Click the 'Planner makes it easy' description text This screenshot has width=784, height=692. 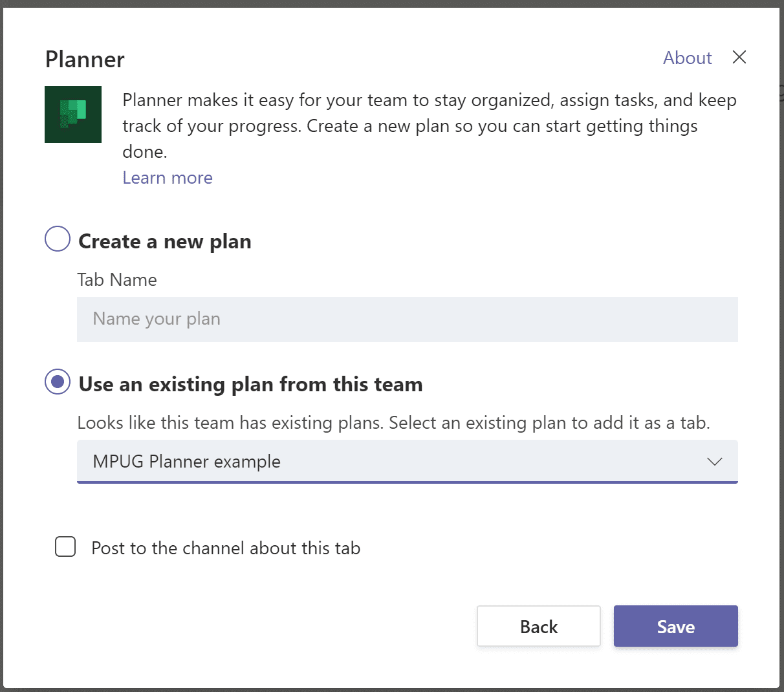tap(430, 126)
